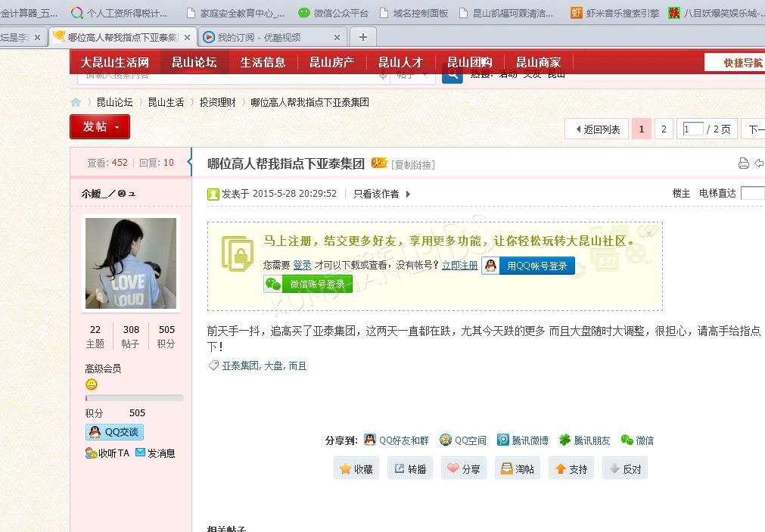Go to page 2 of thread
The width and height of the screenshot is (765, 532).
664,129
